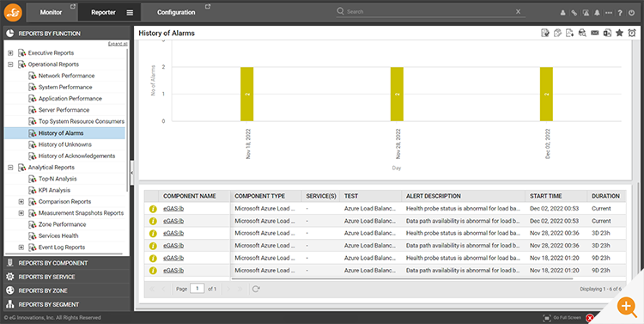
Task: Click the report tree vertical scrollbar
Action: 127,119
